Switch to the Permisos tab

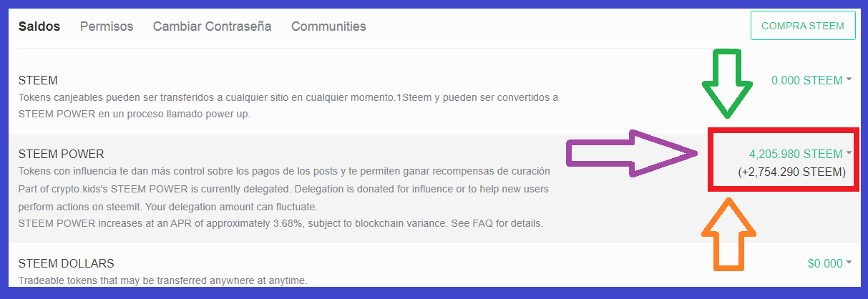(x=107, y=26)
